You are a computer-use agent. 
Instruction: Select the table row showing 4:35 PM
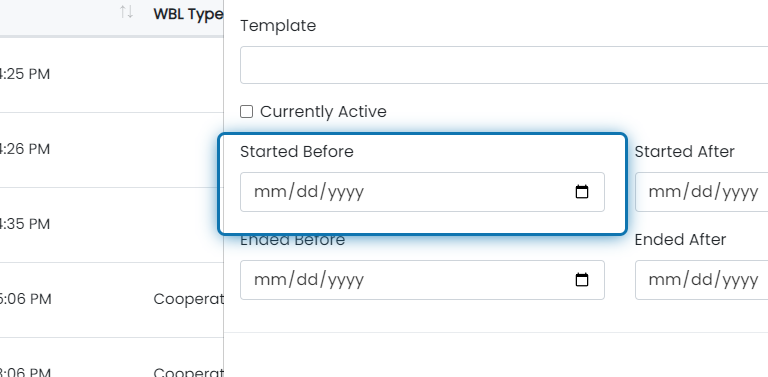[112, 225]
